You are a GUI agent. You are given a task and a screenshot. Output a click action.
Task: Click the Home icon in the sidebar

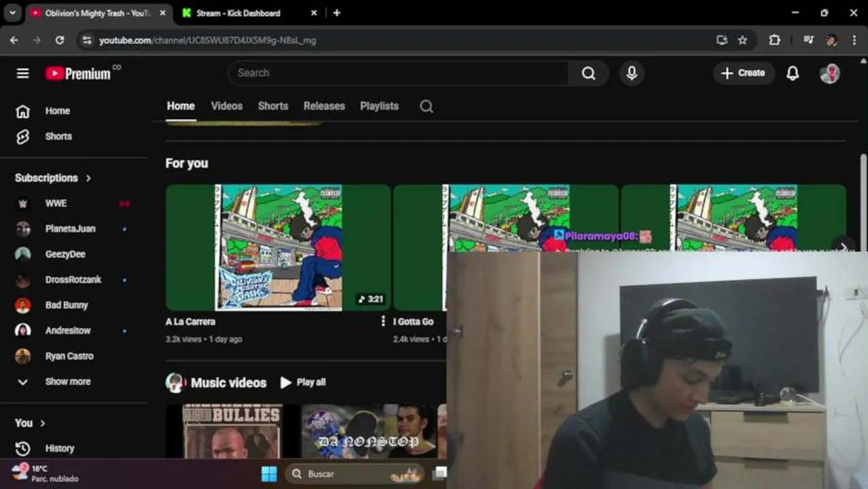(23, 111)
